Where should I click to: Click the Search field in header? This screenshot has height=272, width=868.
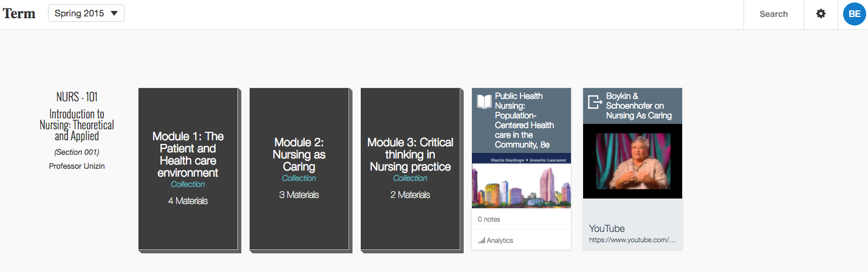(x=773, y=14)
